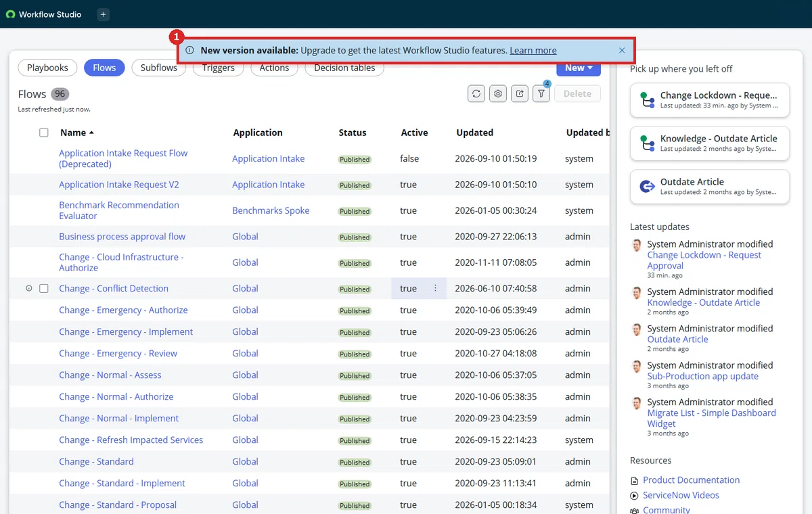The height and width of the screenshot is (514, 812).
Task: Open the Product Documentation resource link
Action: click(x=691, y=480)
